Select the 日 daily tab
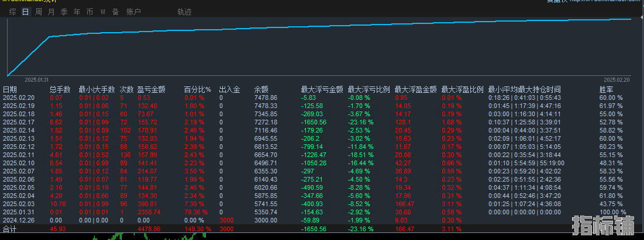 pyautogui.click(x=25, y=12)
